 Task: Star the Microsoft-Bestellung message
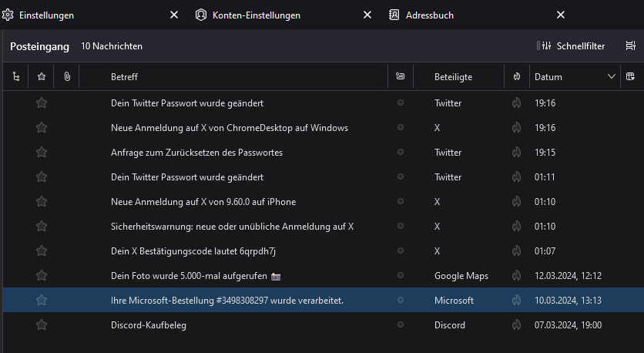pos(42,301)
